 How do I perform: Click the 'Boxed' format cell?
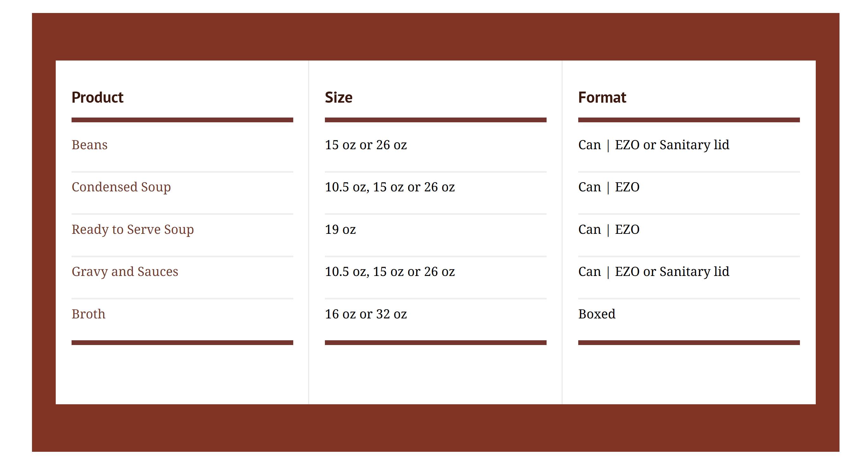point(597,314)
